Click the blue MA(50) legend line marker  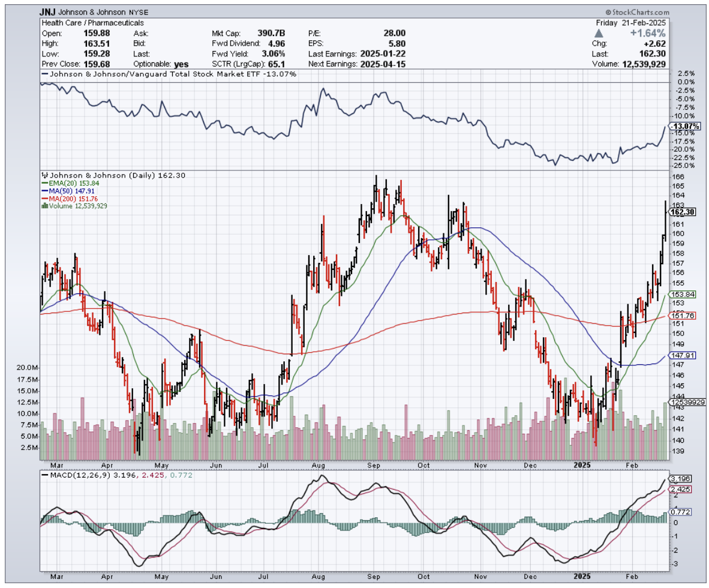(x=44, y=191)
